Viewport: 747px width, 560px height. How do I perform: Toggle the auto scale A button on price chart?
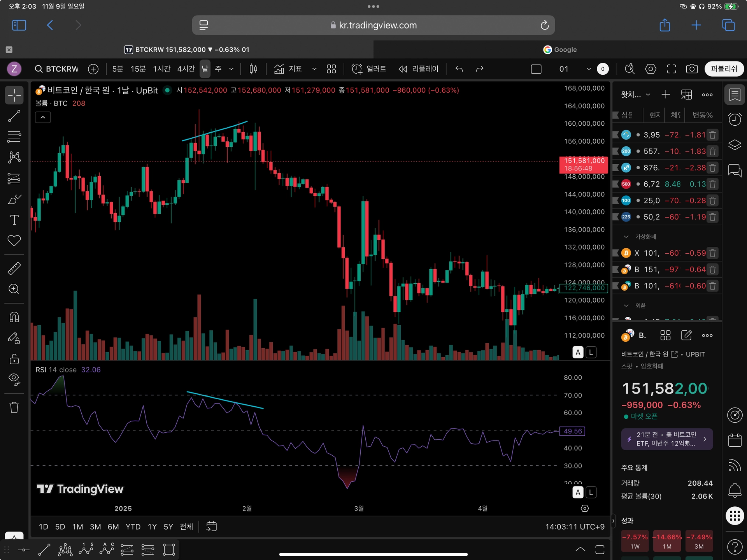578,352
